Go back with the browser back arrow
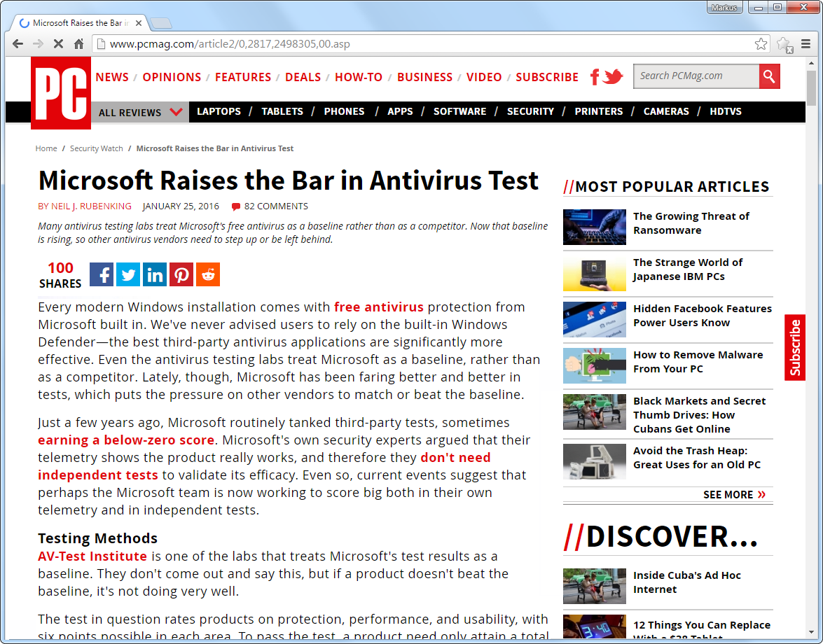This screenshot has width=823, height=644. point(18,44)
